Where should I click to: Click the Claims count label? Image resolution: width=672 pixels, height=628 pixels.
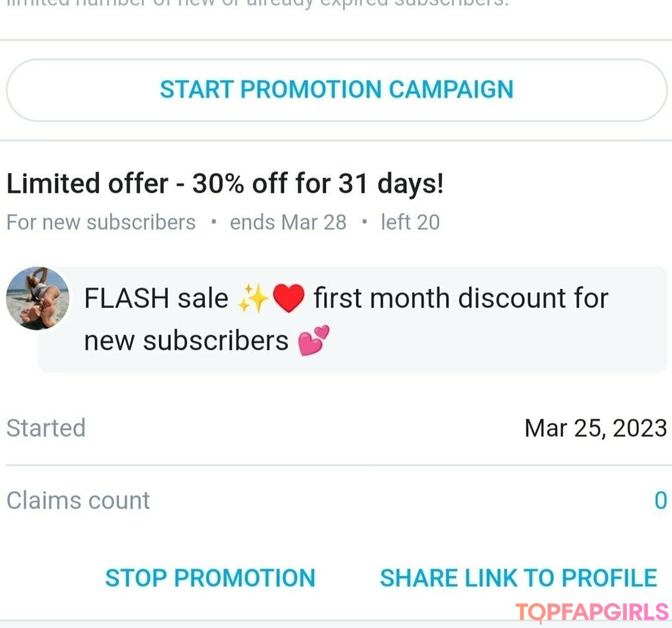[x=78, y=500]
